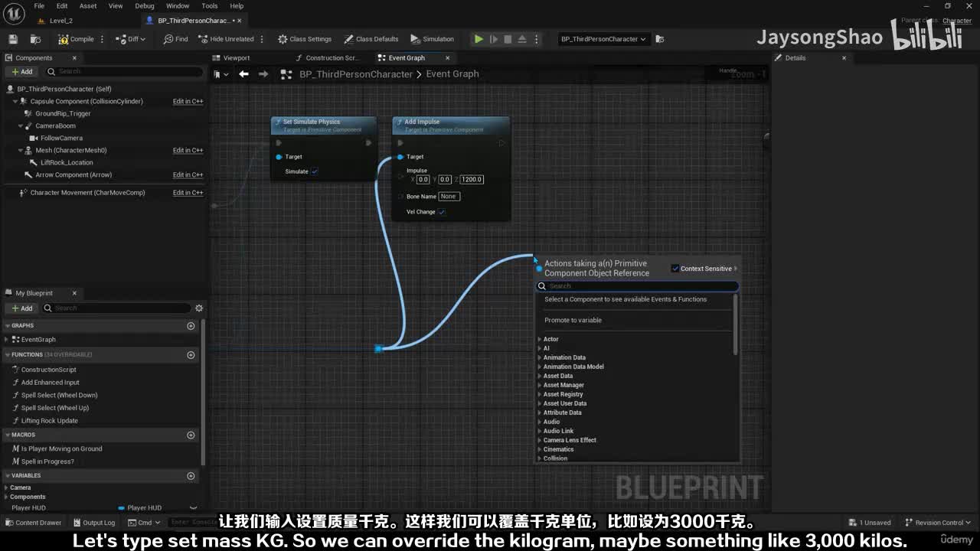The width and height of the screenshot is (980, 551).
Task: Toggle Hide Unrelated nodes
Action: (x=226, y=39)
